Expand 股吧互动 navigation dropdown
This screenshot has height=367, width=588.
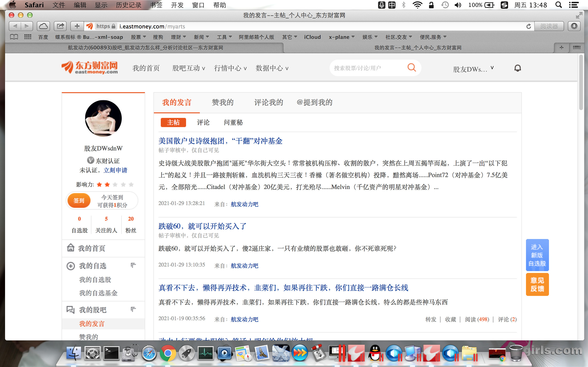pyautogui.click(x=189, y=68)
